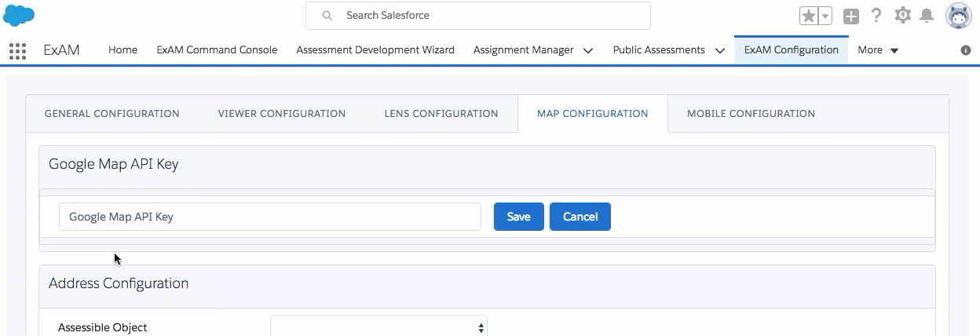
Task: Show notifications via the bell icon
Action: pyautogui.click(x=927, y=16)
